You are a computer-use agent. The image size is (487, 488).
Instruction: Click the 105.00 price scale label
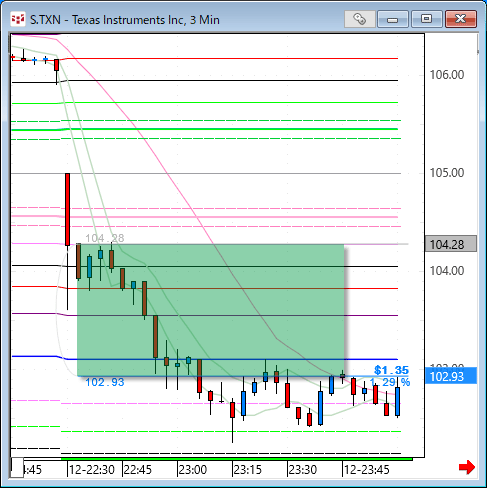(447, 173)
